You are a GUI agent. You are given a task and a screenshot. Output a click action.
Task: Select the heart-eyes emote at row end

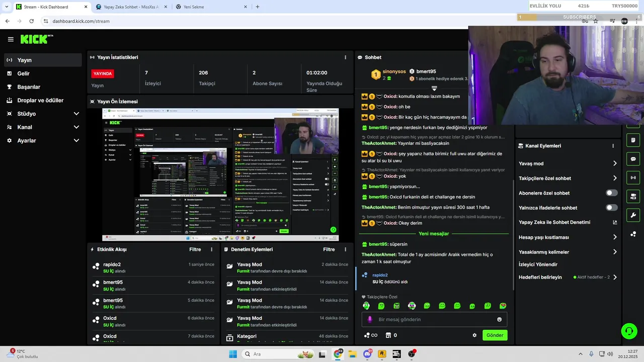(x=503, y=306)
